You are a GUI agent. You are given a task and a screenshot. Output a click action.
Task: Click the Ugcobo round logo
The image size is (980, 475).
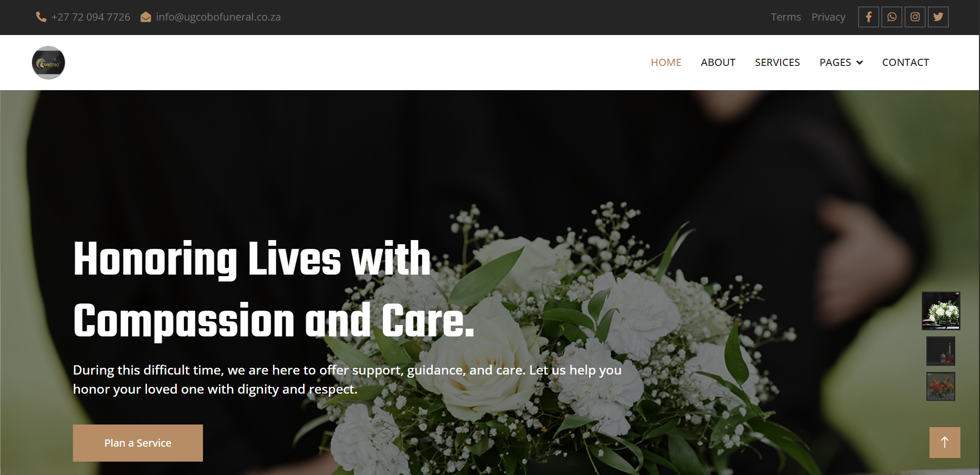click(48, 63)
